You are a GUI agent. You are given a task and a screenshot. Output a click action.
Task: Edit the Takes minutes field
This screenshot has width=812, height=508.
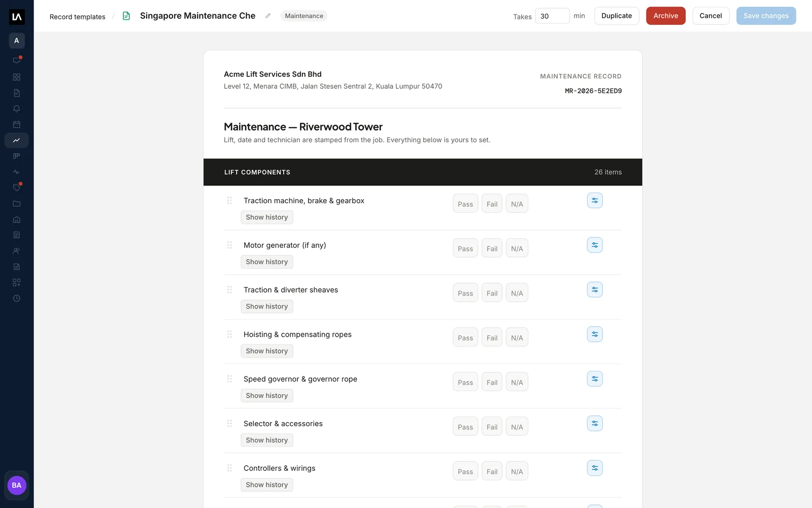[x=552, y=16]
